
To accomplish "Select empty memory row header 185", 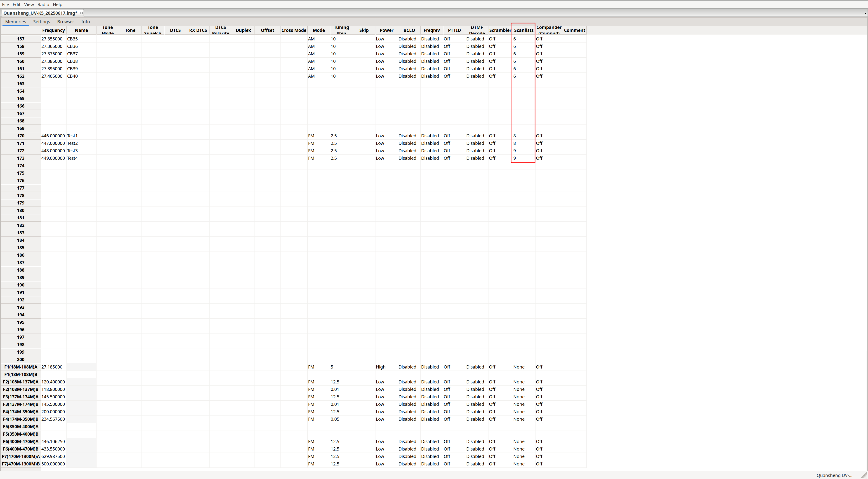I will point(21,248).
